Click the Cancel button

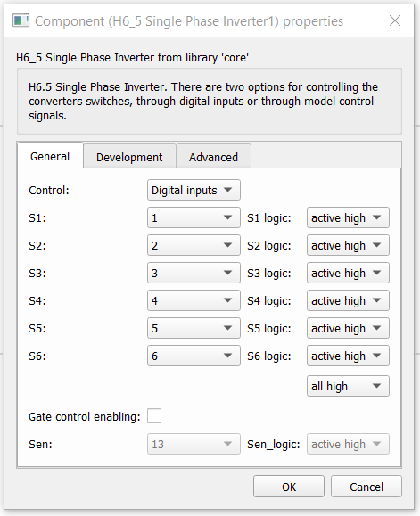click(366, 487)
